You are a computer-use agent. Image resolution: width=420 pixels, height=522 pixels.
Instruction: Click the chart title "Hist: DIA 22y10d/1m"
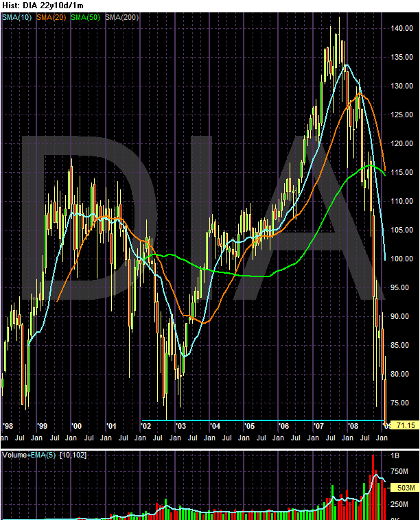[43, 5]
